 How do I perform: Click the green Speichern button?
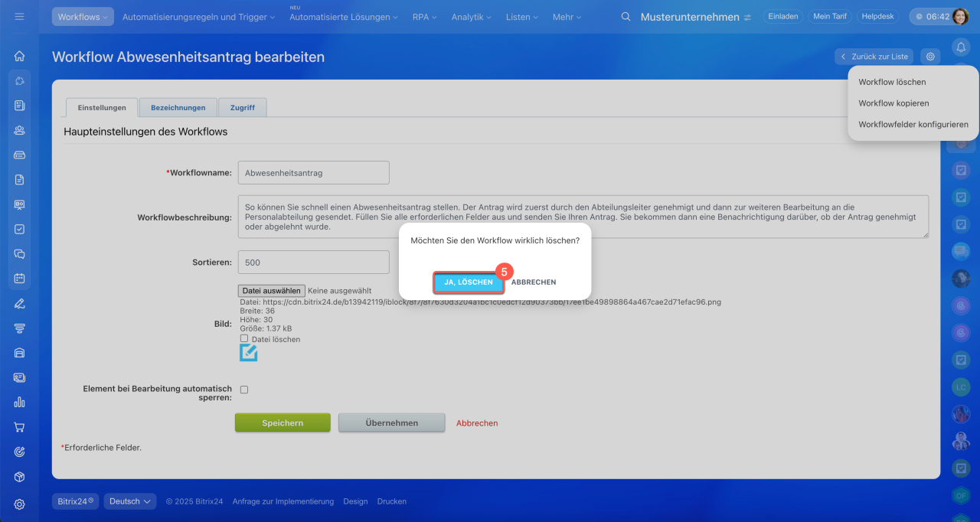(x=283, y=423)
